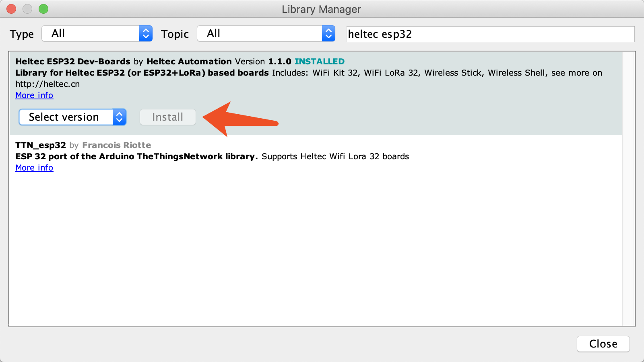Click the INSTALLED status label
Screen dimensions: 644x362
[320, 62]
